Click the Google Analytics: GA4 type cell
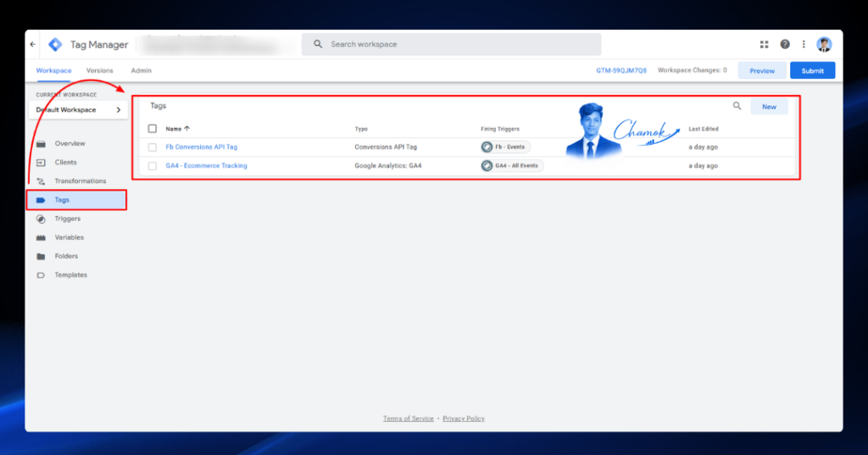 388,165
